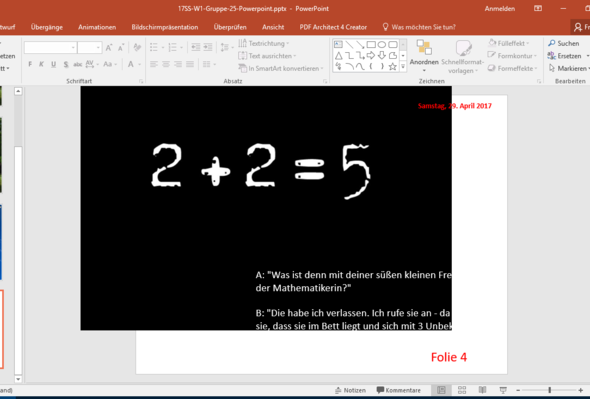This screenshot has width=590, height=399.
Task: Open the Anordnen dropdown
Action: tap(424, 56)
